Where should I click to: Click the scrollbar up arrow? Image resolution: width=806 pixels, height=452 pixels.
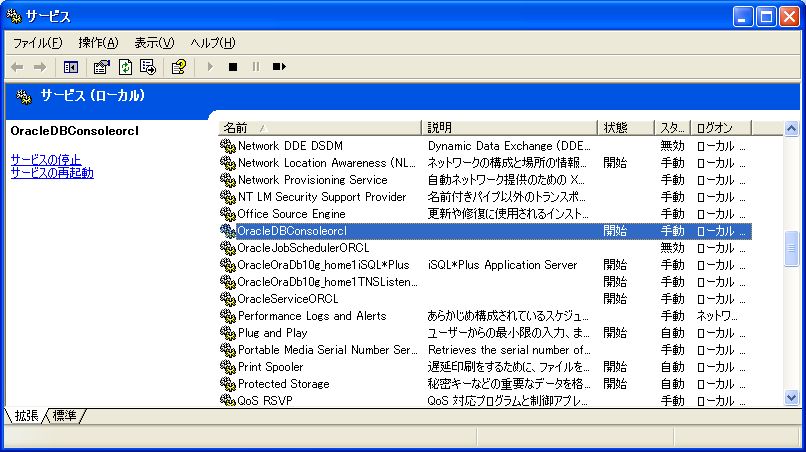[792, 128]
